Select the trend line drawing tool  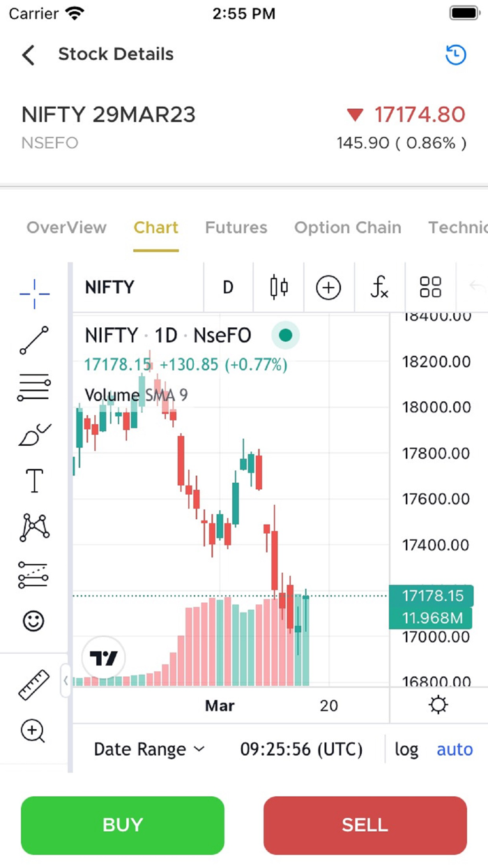click(x=33, y=341)
